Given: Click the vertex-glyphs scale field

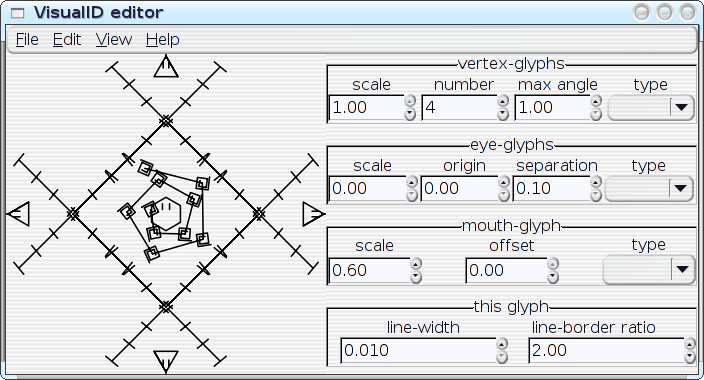Looking at the screenshot, I should pyautogui.click(x=366, y=108).
